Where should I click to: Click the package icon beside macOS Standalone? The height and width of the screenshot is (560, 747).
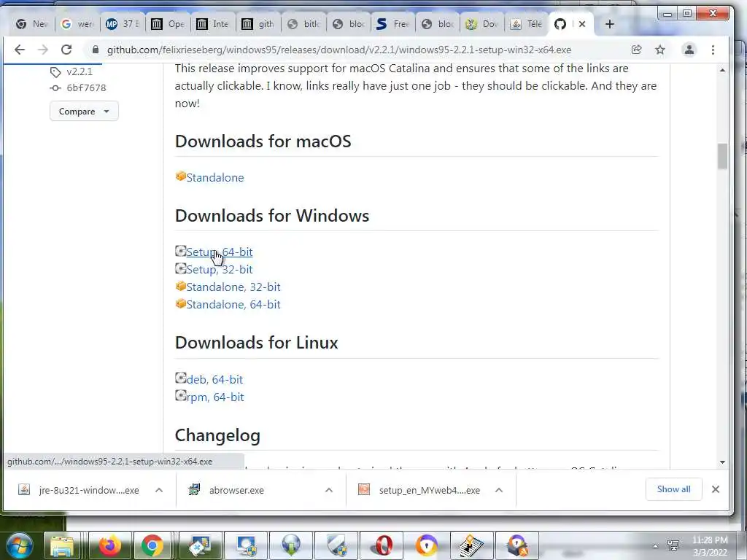[181, 176]
